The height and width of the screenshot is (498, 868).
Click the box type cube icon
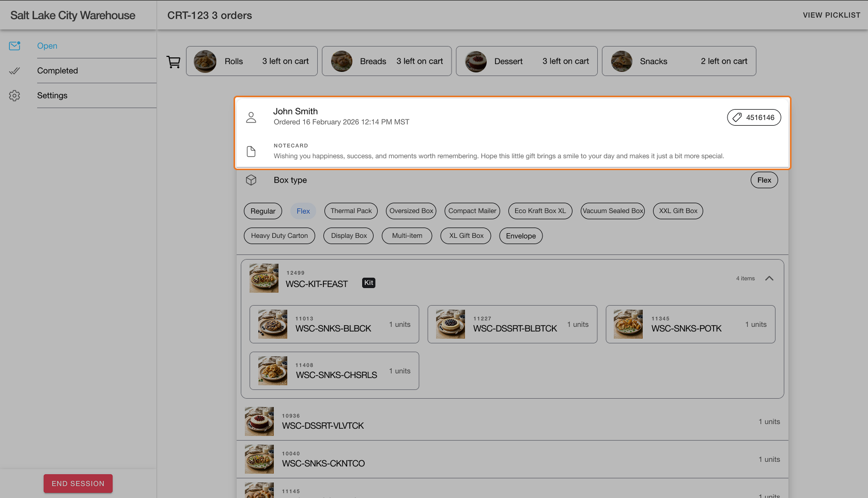pos(251,180)
